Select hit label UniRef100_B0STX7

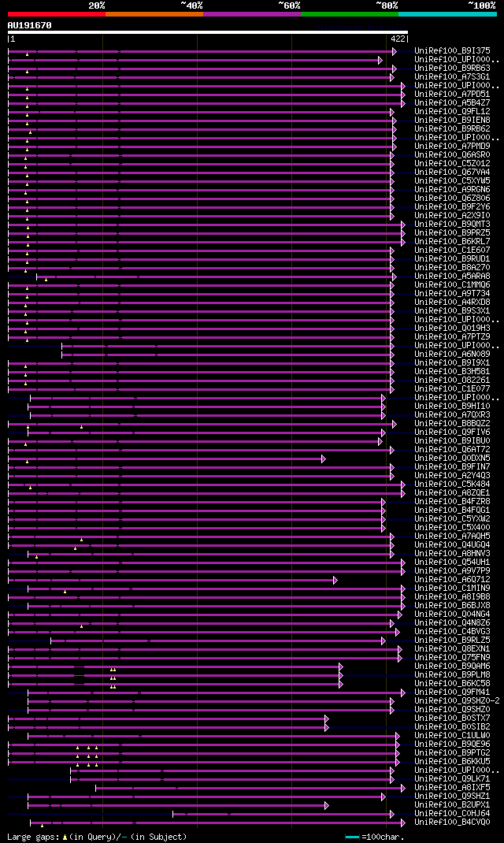452,718
